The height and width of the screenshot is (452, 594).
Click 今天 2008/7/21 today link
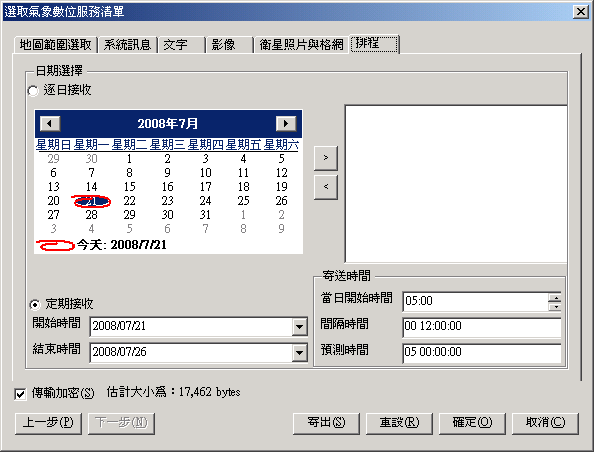click(122, 245)
